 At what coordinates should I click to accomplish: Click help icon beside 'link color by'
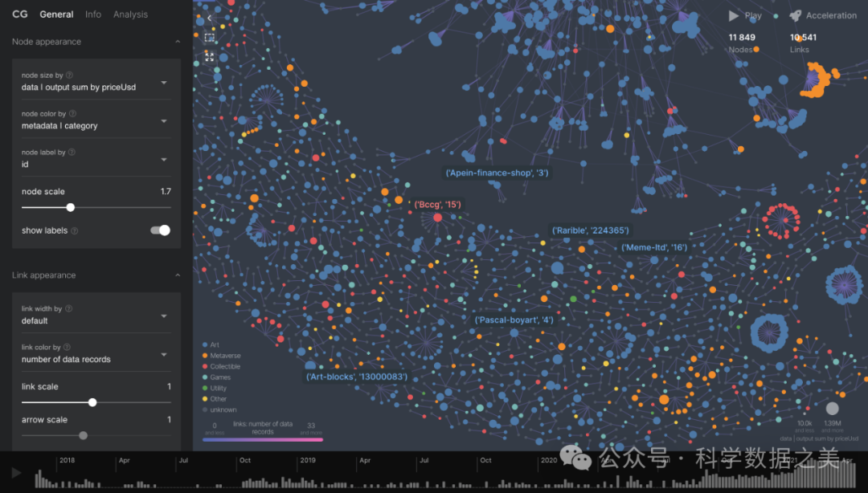(x=68, y=348)
